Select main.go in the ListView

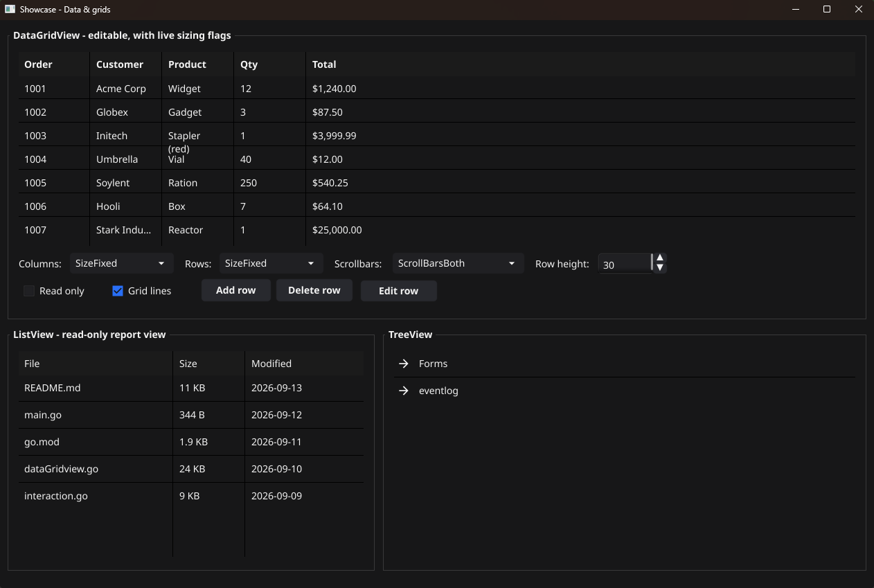pyautogui.click(x=96, y=415)
